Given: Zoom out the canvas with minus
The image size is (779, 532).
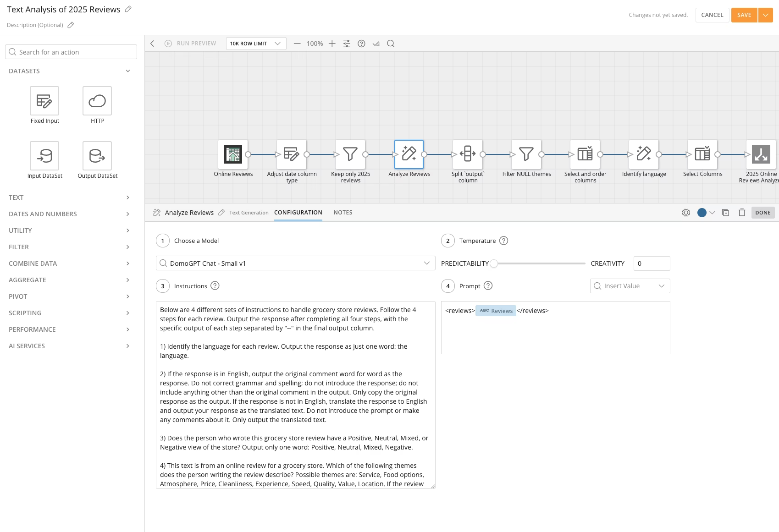Looking at the screenshot, I should tap(297, 44).
